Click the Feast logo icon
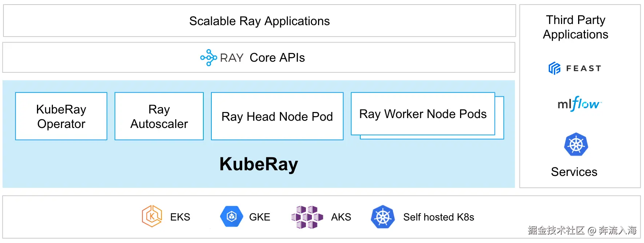Screen dimensions: 644x243 coord(555,68)
